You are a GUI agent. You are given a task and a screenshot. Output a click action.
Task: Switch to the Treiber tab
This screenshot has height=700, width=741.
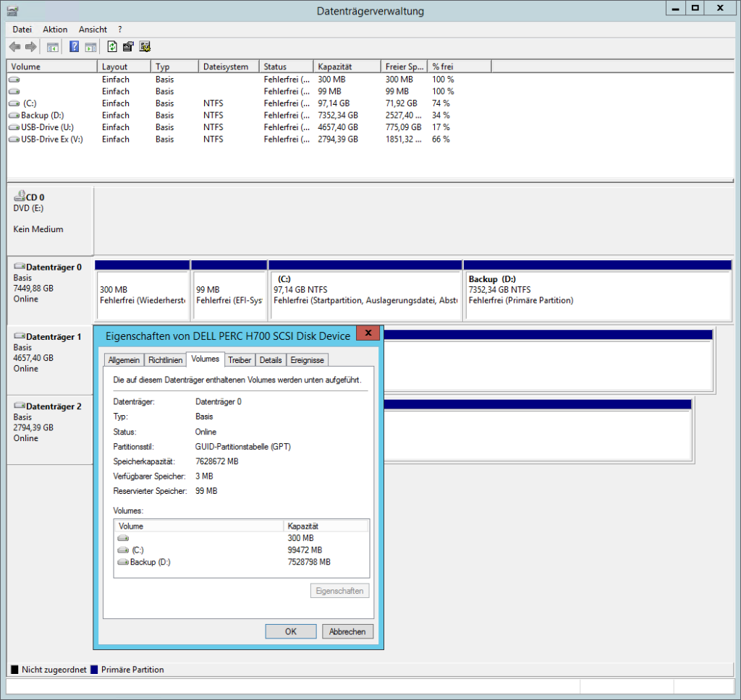coord(240,359)
